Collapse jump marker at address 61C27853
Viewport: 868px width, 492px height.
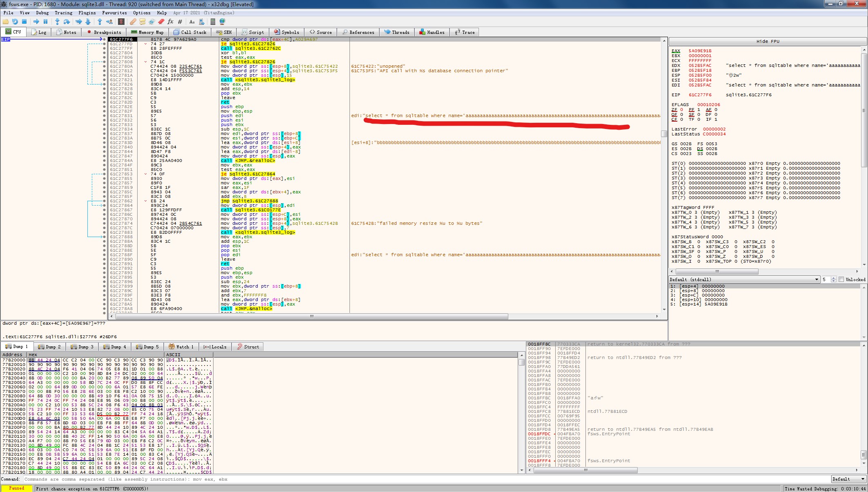click(145, 174)
